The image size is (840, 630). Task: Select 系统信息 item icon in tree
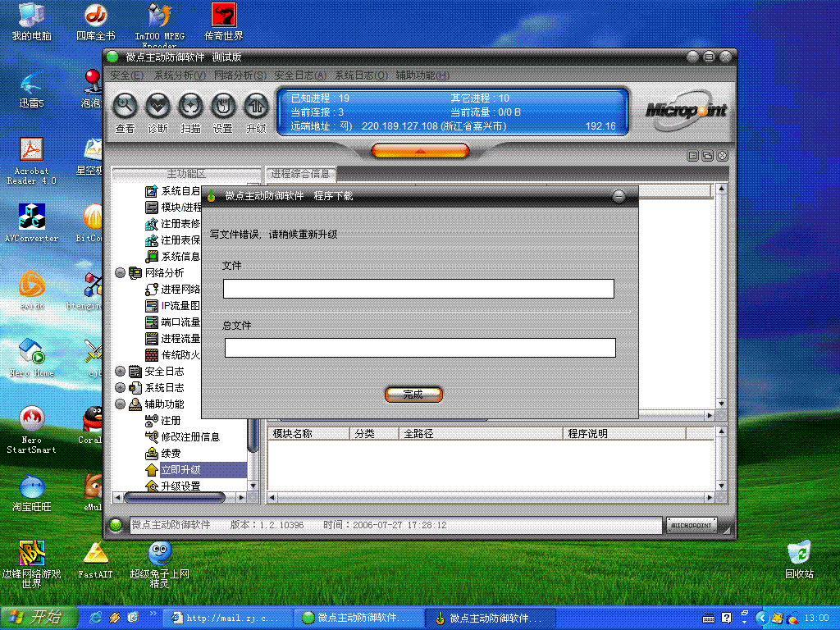coord(152,257)
